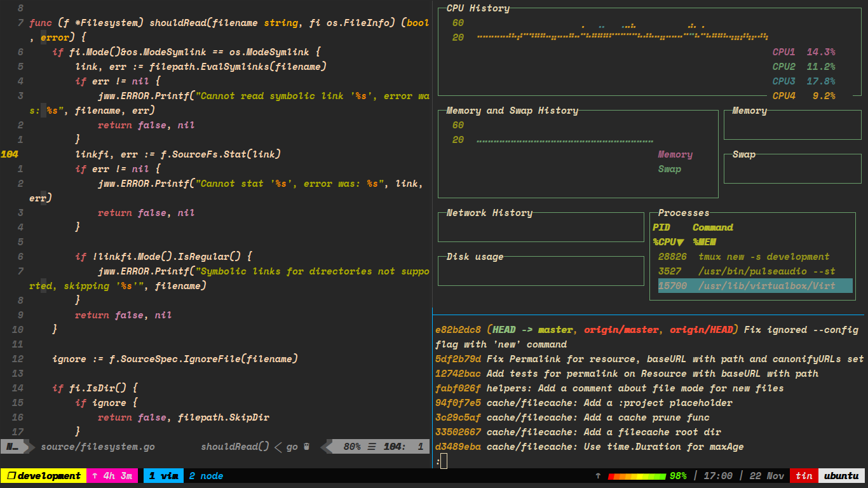
Task: Click shouldRead() in the vim statusline
Action: pyautogui.click(x=235, y=447)
